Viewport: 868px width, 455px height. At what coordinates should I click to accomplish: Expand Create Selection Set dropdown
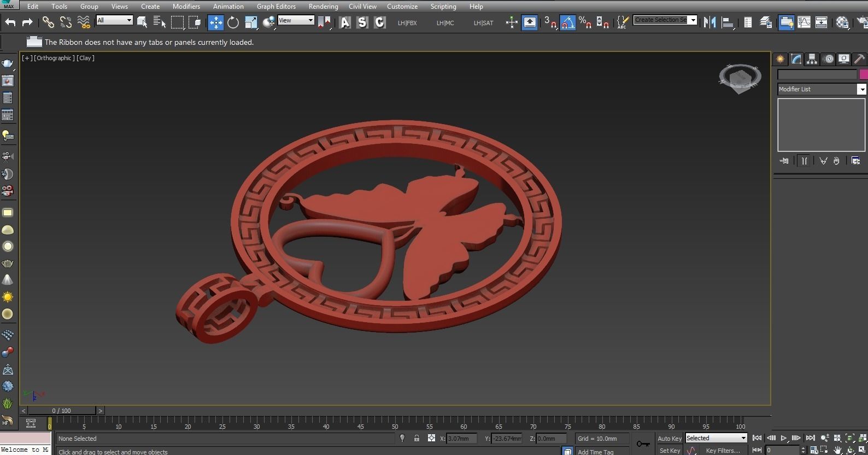[x=693, y=20]
